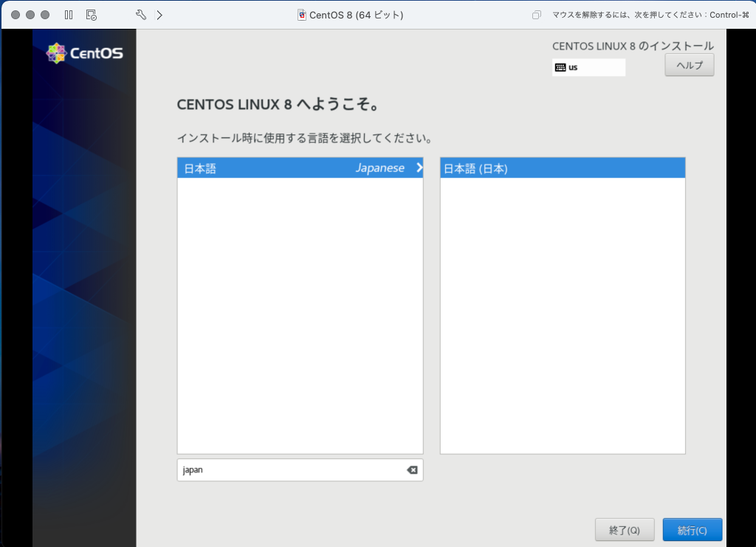
Task: Pause the virtual machine with suspend icon
Action: [x=68, y=14]
